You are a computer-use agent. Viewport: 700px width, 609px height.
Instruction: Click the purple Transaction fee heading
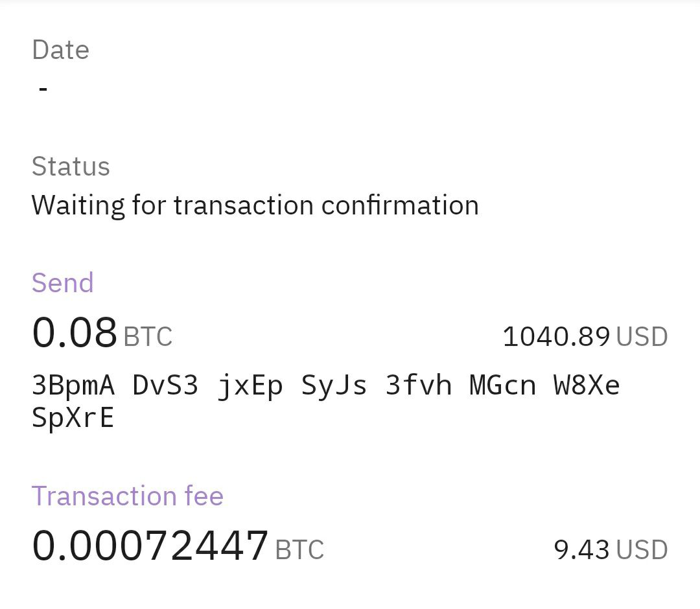[127, 496]
